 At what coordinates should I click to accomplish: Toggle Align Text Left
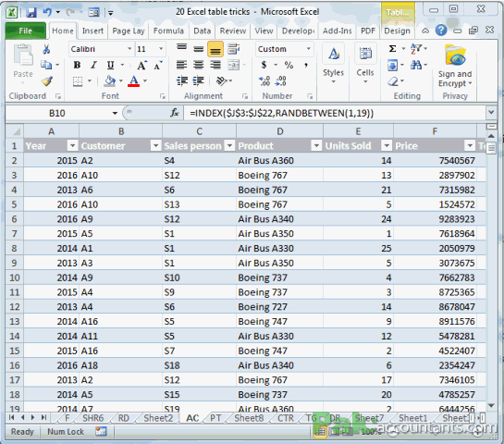click(x=181, y=66)
